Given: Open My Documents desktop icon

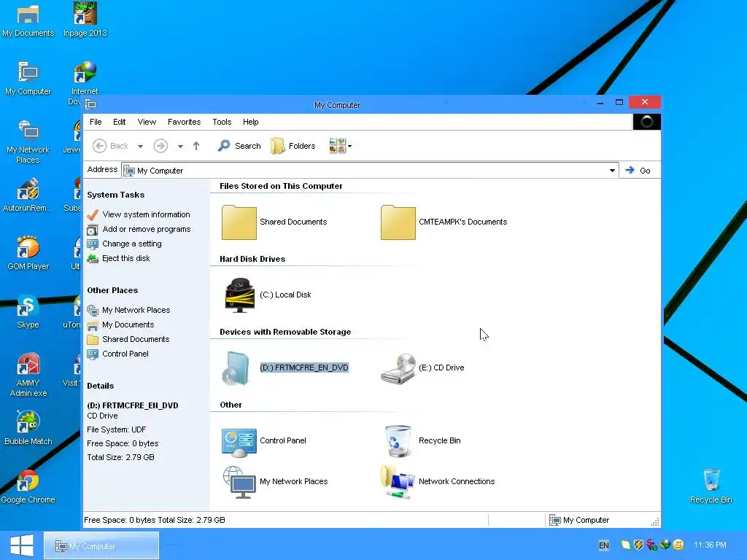Looking at the screenshot, I should [28, 21].
